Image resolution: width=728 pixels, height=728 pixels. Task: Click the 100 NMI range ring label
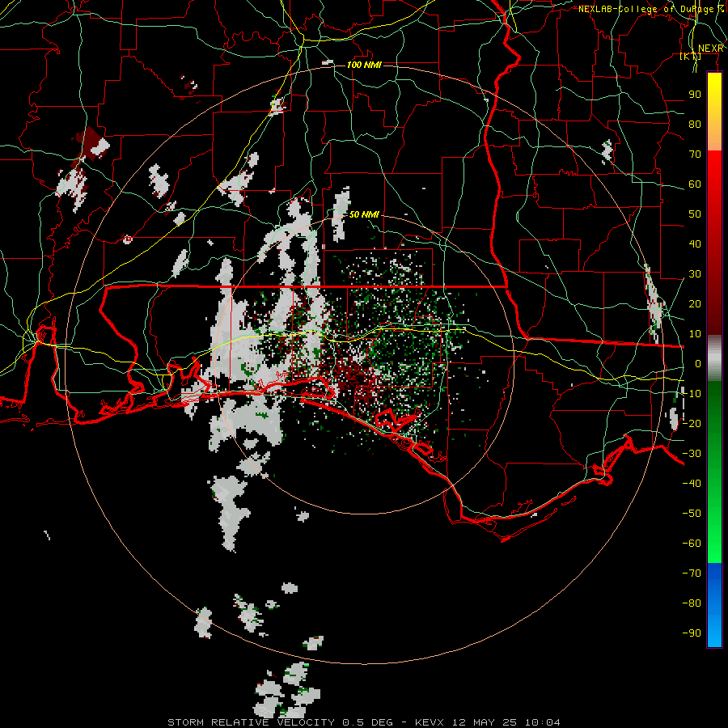[x=364, y=65]
